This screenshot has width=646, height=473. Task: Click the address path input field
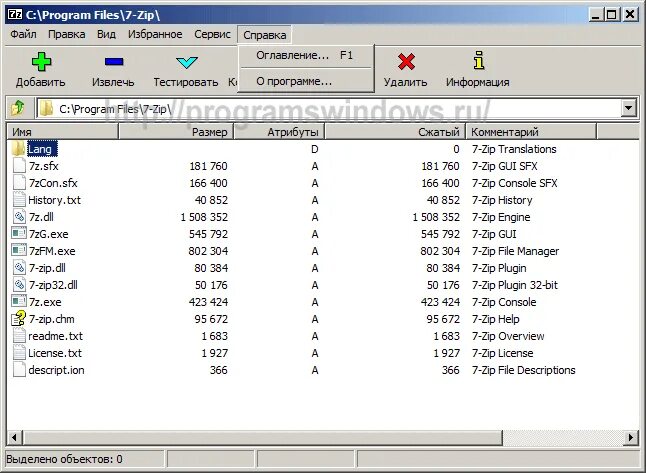(328, 109)
